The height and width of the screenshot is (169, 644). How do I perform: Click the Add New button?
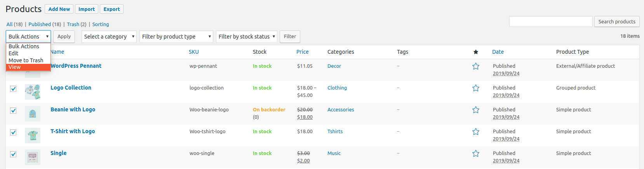tap(59, 9)
